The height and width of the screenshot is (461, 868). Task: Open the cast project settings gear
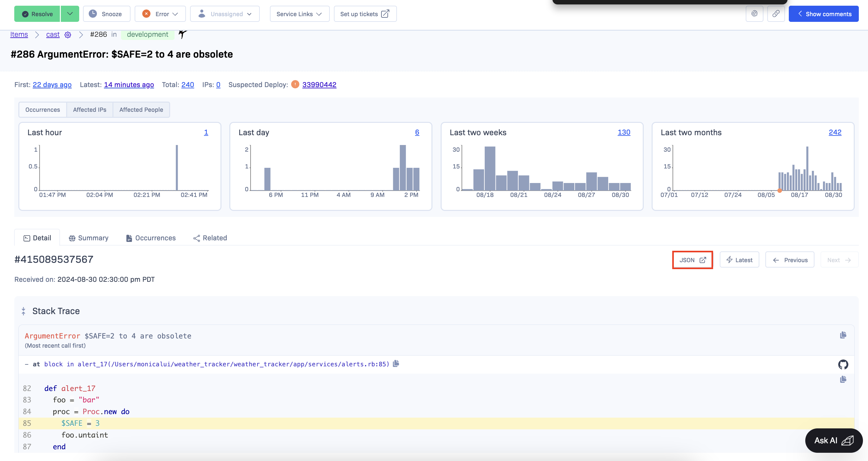coord(68,35)
